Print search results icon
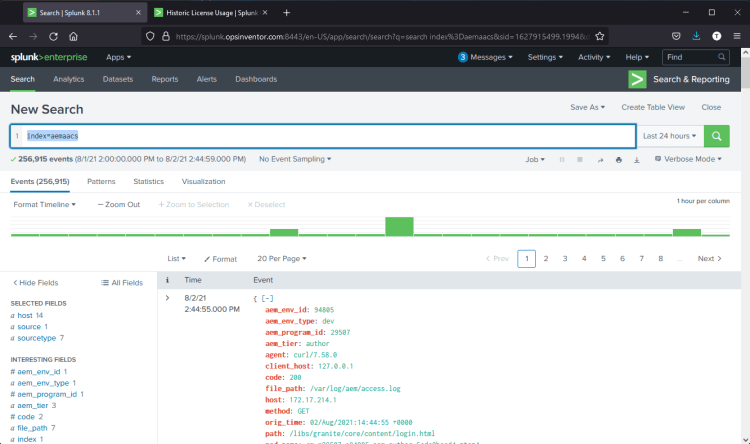 click(x=618, y=160)
